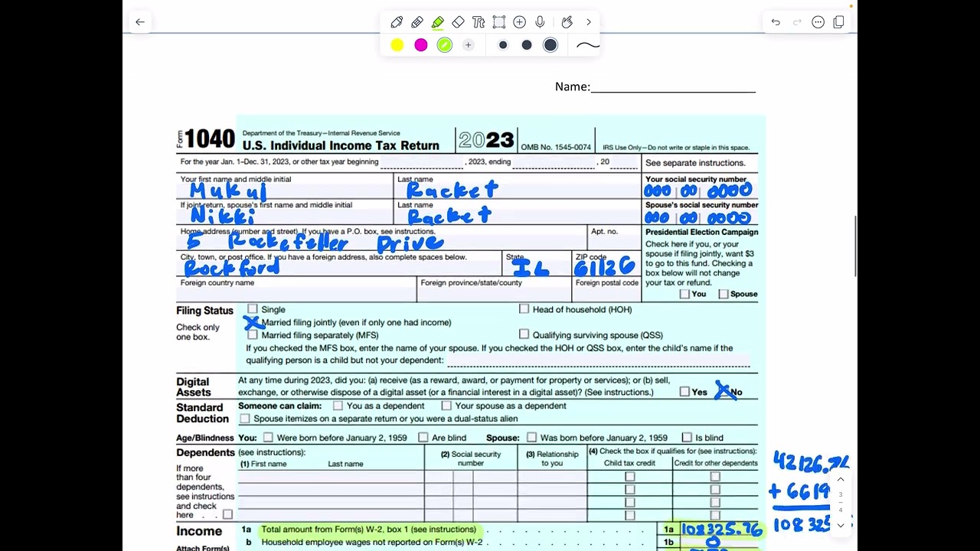Image resolution: width=980 pixels, height=551 pixels.
Task: Click 'U.S. Individual Income Tax Return' title
Action: click(x=341, y=145)
